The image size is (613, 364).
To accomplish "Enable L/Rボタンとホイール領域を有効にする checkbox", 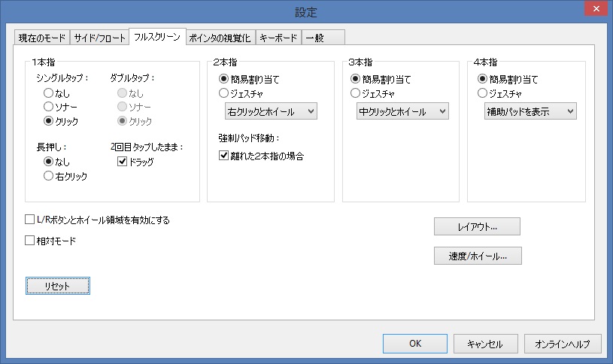I will point(30,220).
